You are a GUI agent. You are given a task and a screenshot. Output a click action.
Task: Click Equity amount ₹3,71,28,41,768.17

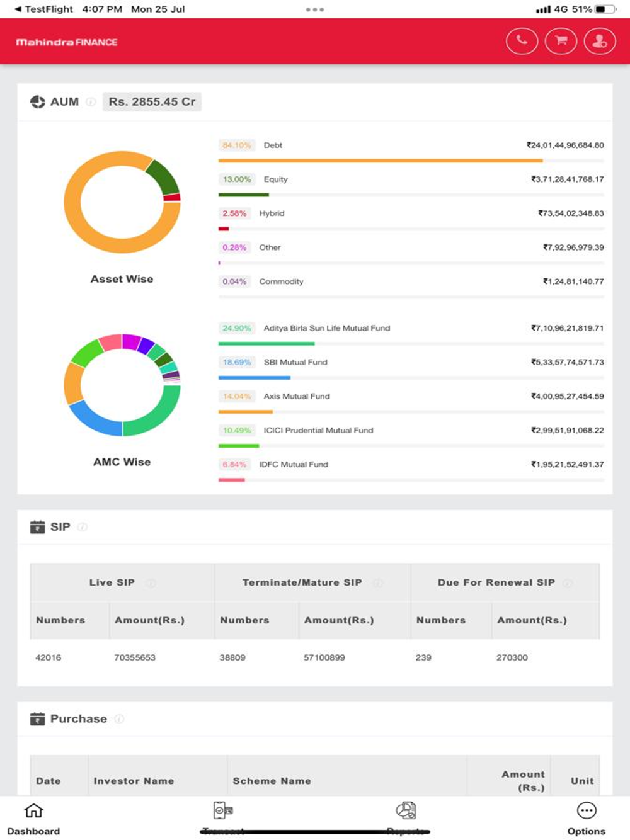tap(567, 179)
